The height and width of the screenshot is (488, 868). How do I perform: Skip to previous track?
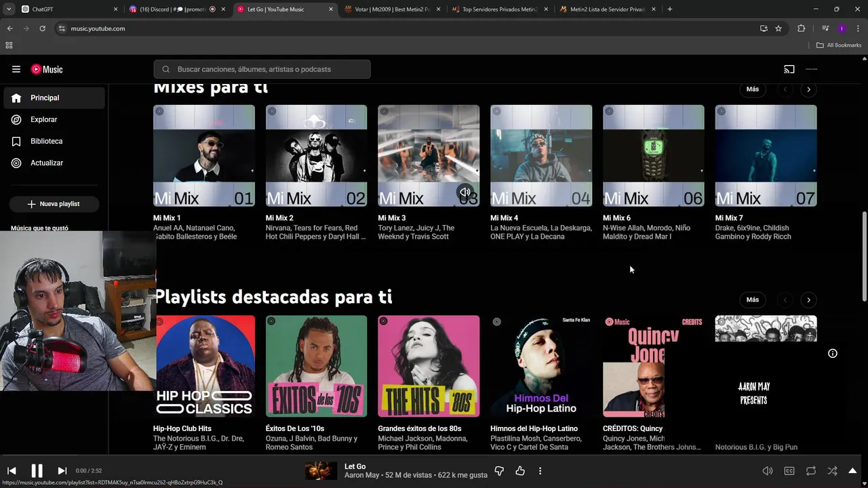tap(12, 470)
